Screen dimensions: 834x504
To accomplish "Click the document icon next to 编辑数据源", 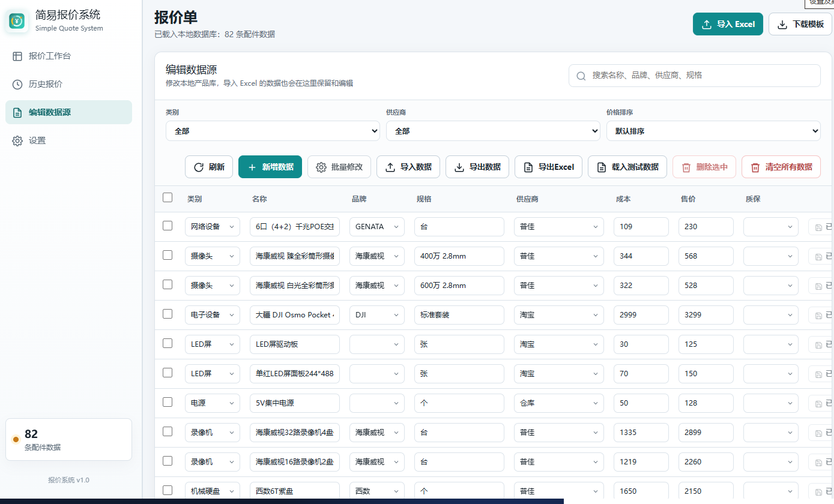I will tap(17, 112).
